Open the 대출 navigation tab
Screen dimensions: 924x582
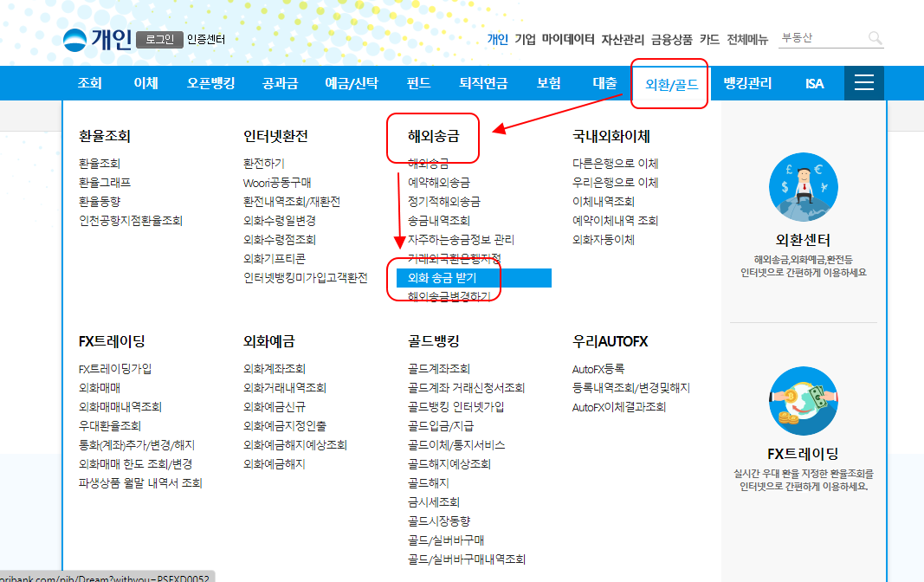(x=604, y=83)
